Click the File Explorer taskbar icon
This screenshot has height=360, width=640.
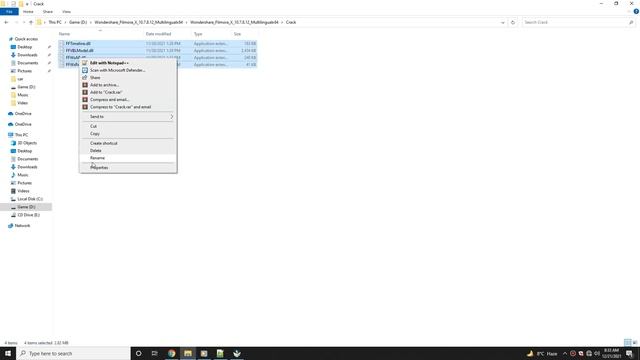(188, 353)
